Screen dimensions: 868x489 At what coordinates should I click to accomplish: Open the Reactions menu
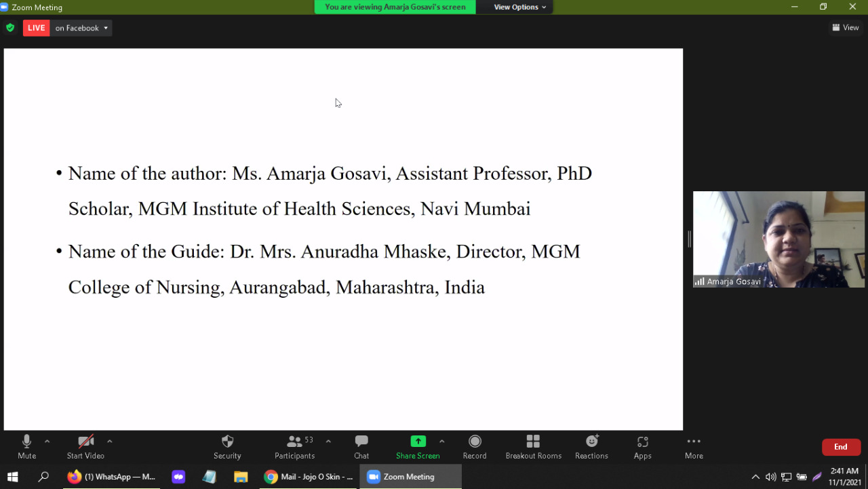591,447
